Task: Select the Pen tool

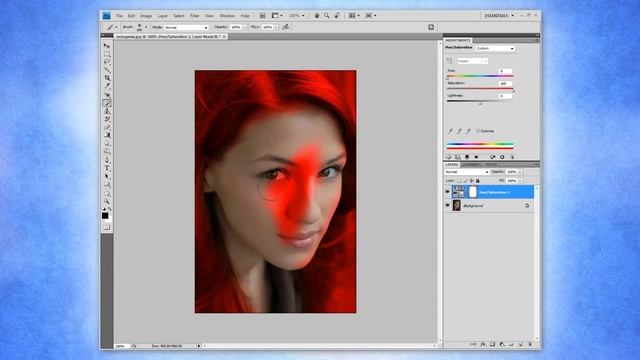Action: click(107, 160)
